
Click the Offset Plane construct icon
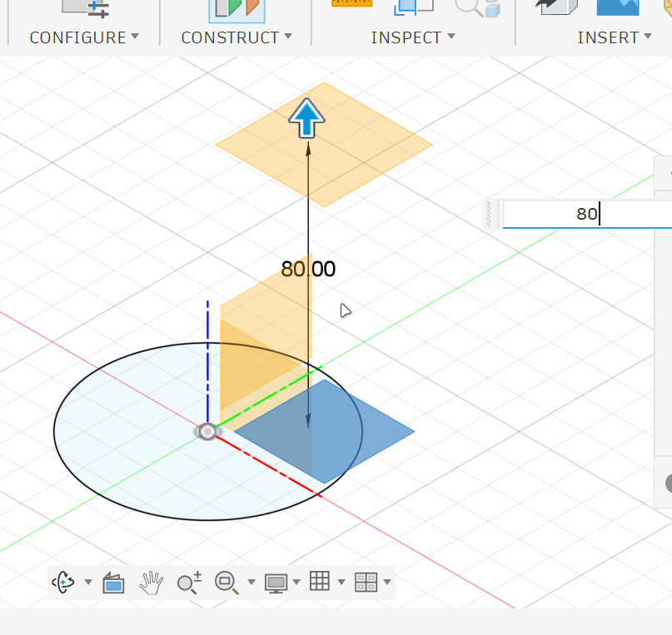coord(236,9)
